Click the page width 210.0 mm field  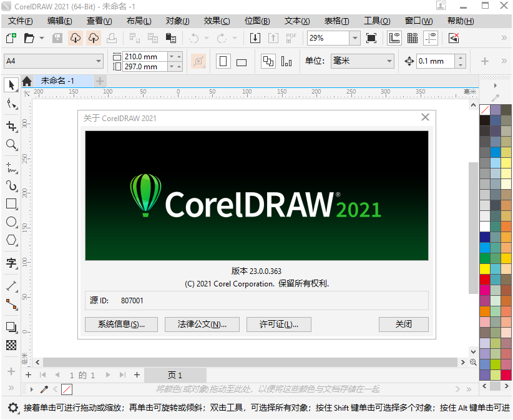point(145,57)
